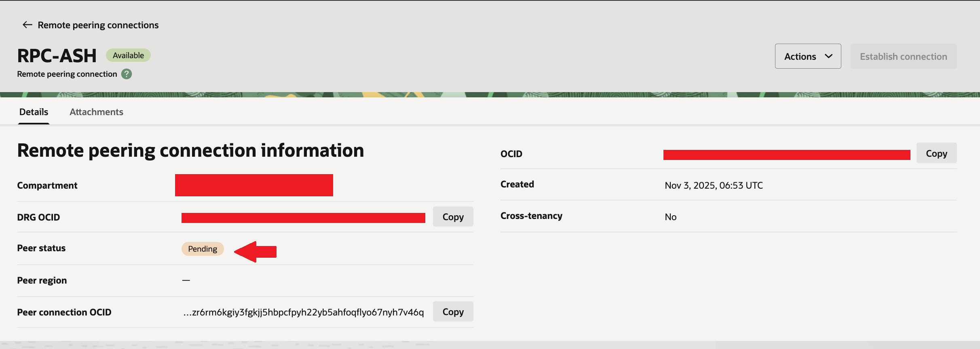Screen dimensions: 980x349
Task: Click the redacted Compartment value
Action: (x=254, y=185)
